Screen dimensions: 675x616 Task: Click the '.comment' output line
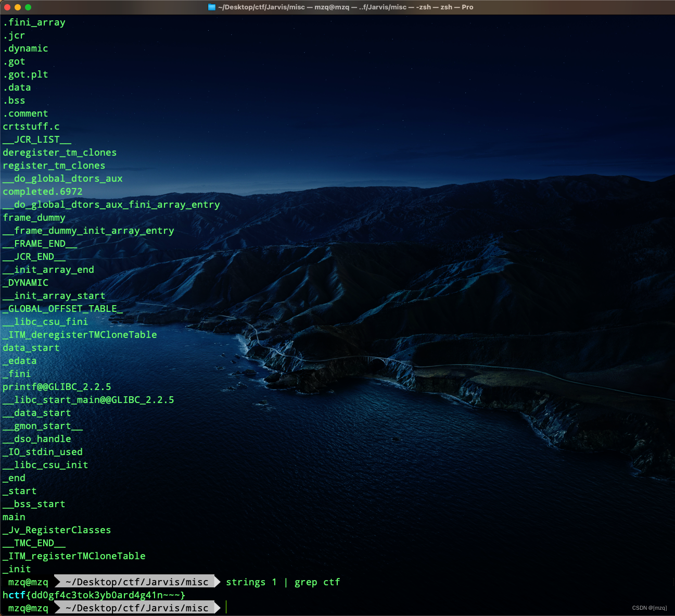coord(26,114)
